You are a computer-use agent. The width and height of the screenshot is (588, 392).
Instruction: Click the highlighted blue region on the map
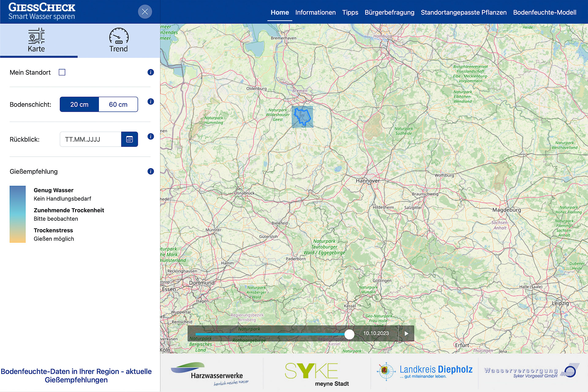click(303, 117)
